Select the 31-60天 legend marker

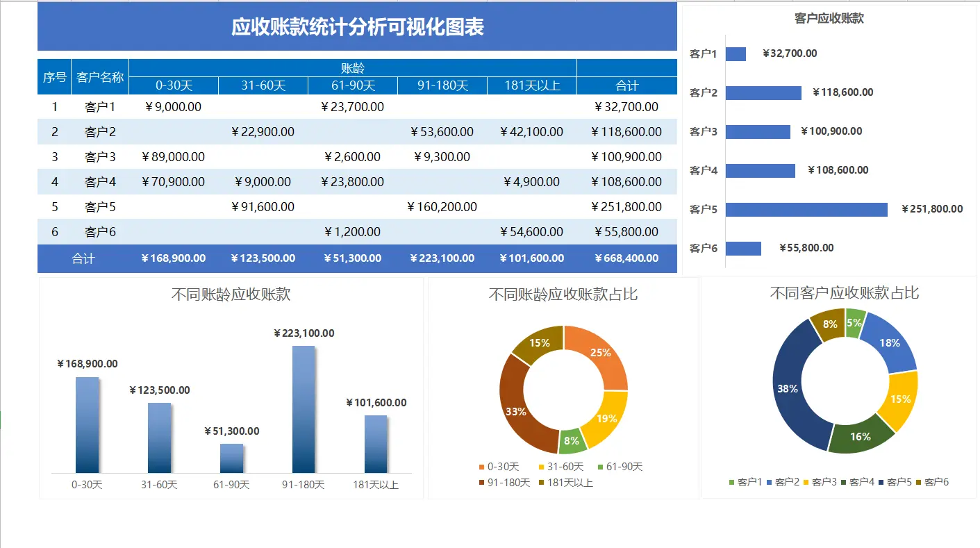[541, 466]
